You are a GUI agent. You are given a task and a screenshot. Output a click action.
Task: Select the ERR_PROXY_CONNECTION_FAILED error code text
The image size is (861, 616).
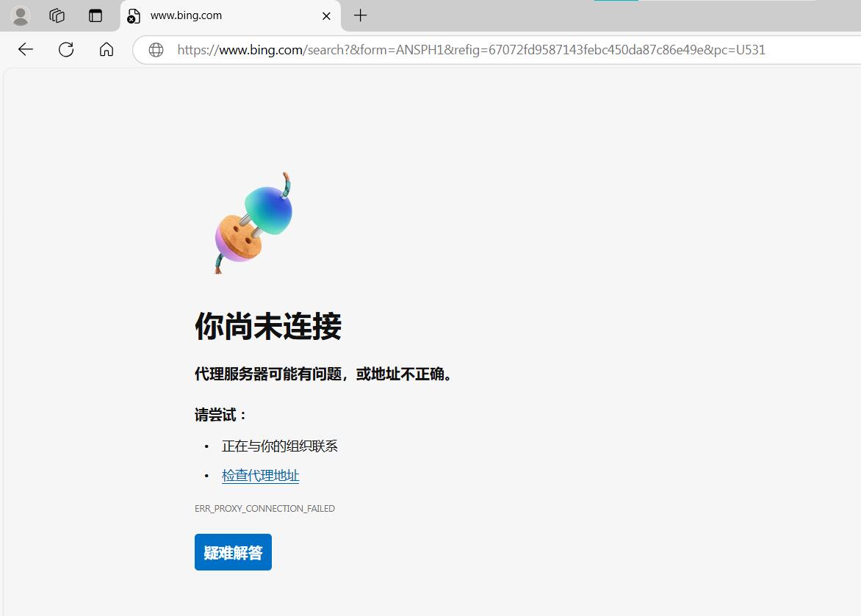coord(264,508)
